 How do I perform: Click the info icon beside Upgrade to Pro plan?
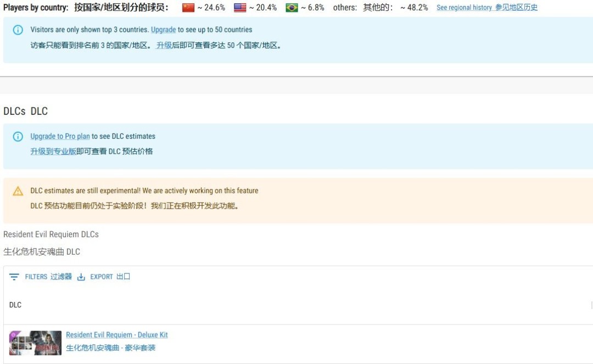(17, 136)
